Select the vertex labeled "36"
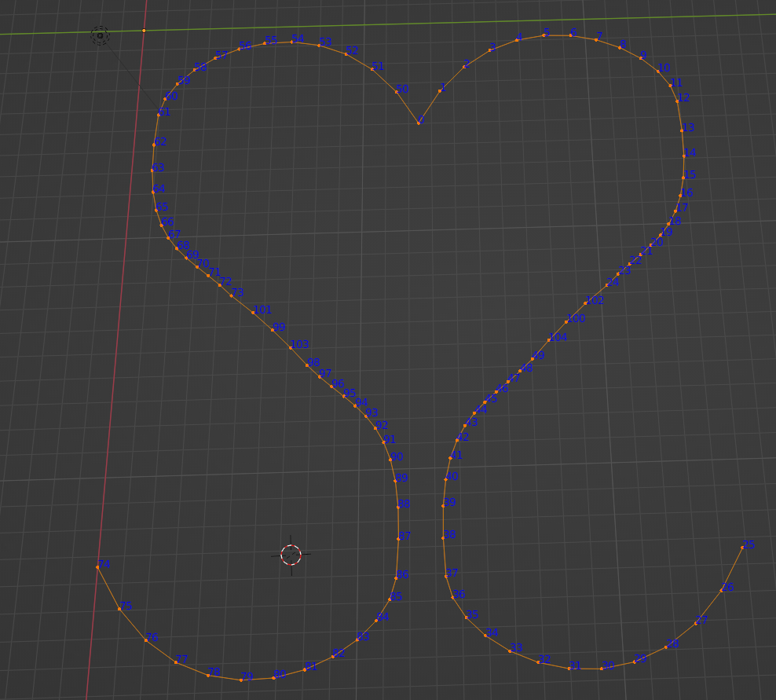The image size is (776, 700). 452,598
